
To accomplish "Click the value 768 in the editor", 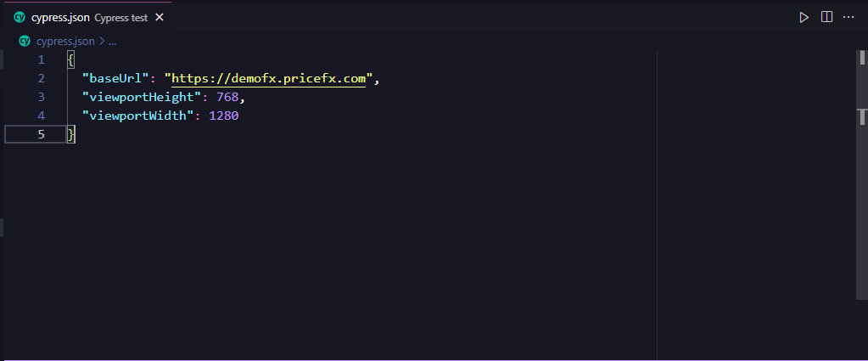I will (227, 97).
